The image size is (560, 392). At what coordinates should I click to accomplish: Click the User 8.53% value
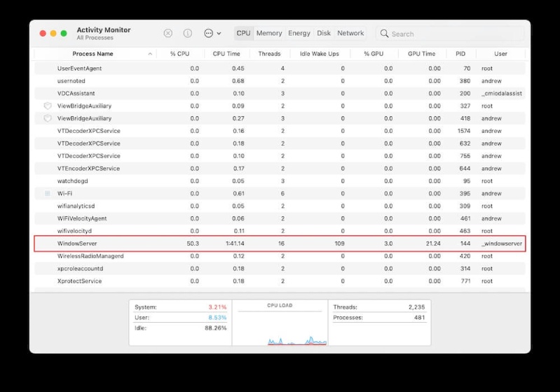tap(217, 318)
